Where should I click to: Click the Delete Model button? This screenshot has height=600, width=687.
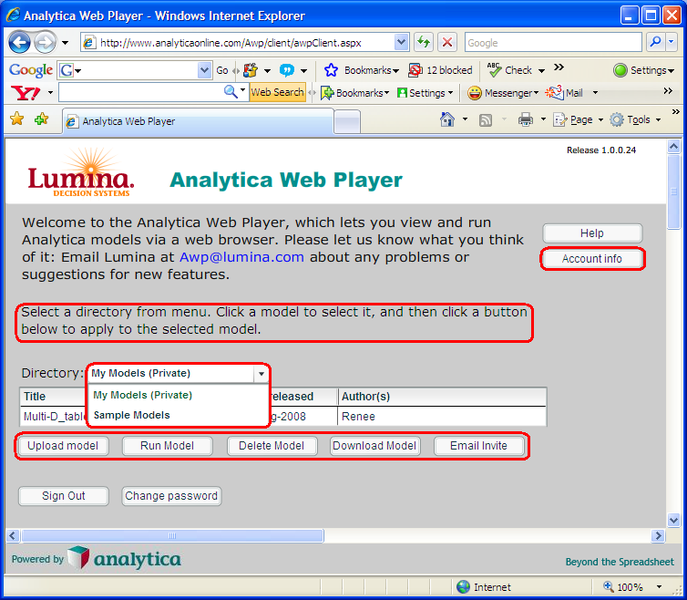coord(272,446)
